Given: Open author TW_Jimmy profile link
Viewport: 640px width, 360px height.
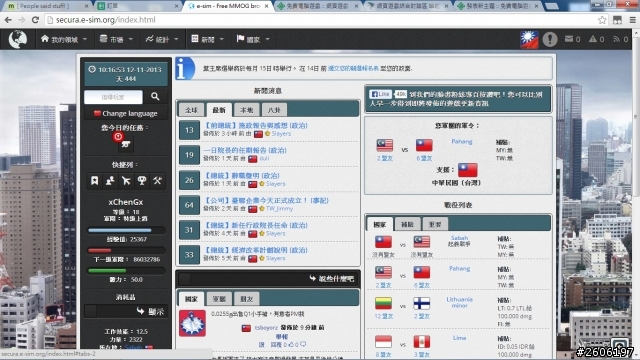Looking at the screenshot, I should coord(279,209).
